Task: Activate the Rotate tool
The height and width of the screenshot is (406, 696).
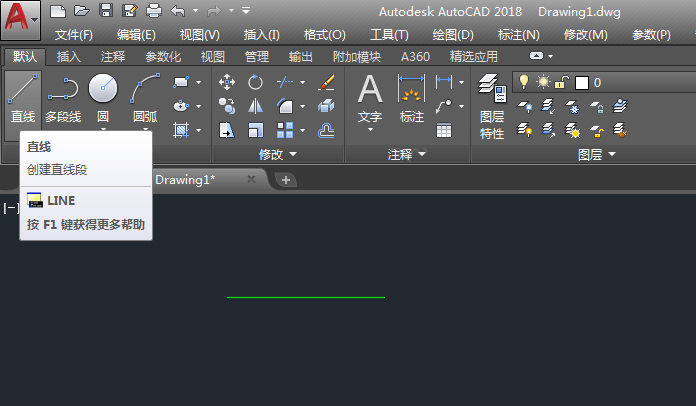Action: 255,82
